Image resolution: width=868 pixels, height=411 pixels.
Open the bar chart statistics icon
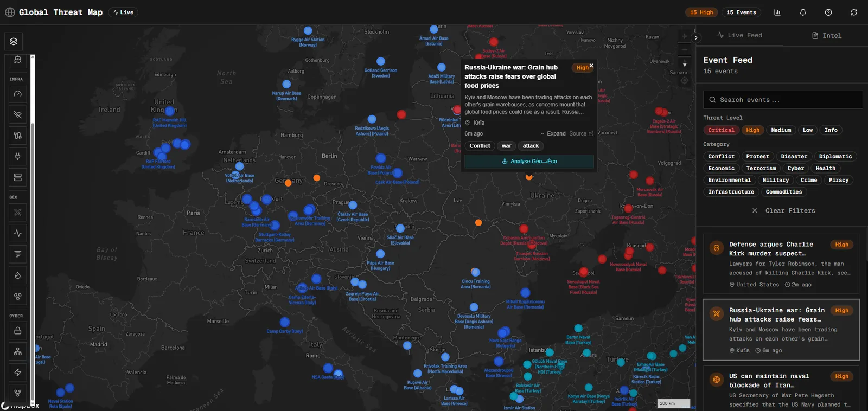click(777, 12)
